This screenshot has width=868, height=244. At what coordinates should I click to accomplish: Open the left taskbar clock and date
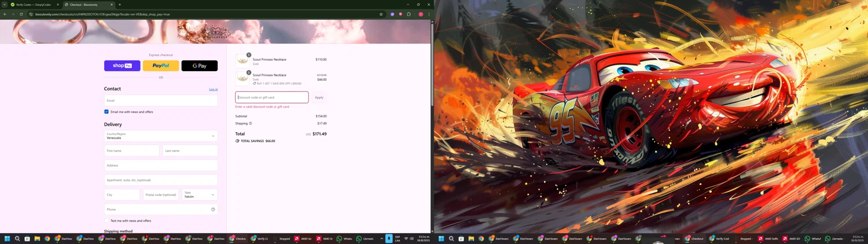(424, 239)
